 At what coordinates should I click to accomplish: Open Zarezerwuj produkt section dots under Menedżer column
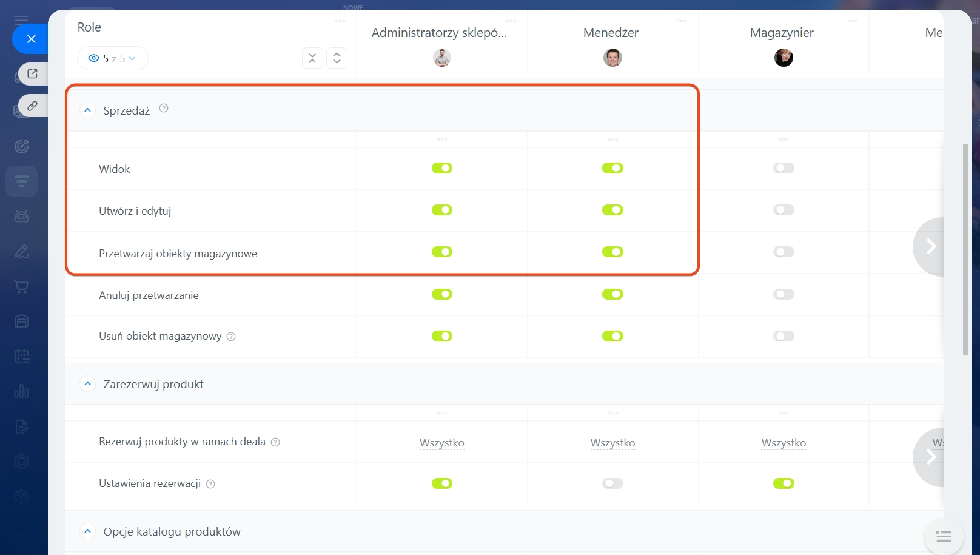pyautogui.click(x=612, y=413)
